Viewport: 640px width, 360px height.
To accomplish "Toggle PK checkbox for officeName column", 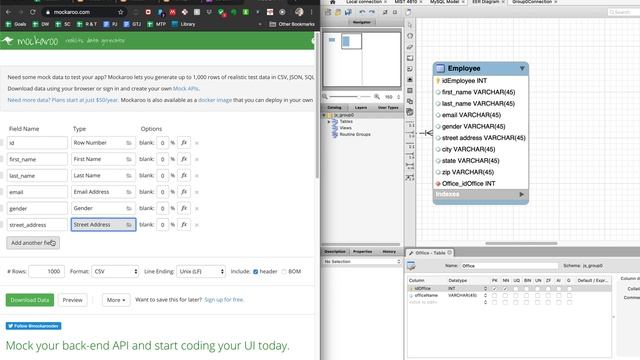I will pyautogui.click(x=495, y=296).
